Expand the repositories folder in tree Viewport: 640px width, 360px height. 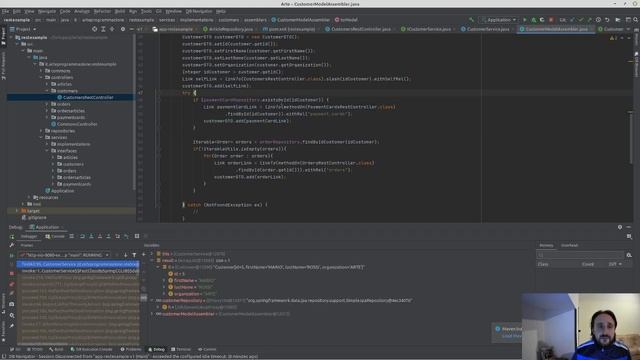(41, 131)
